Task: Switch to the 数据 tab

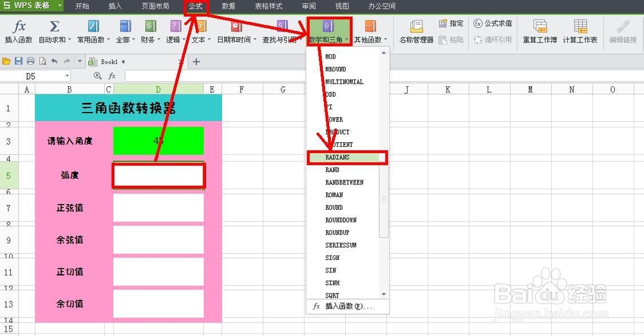Action: 229,6
